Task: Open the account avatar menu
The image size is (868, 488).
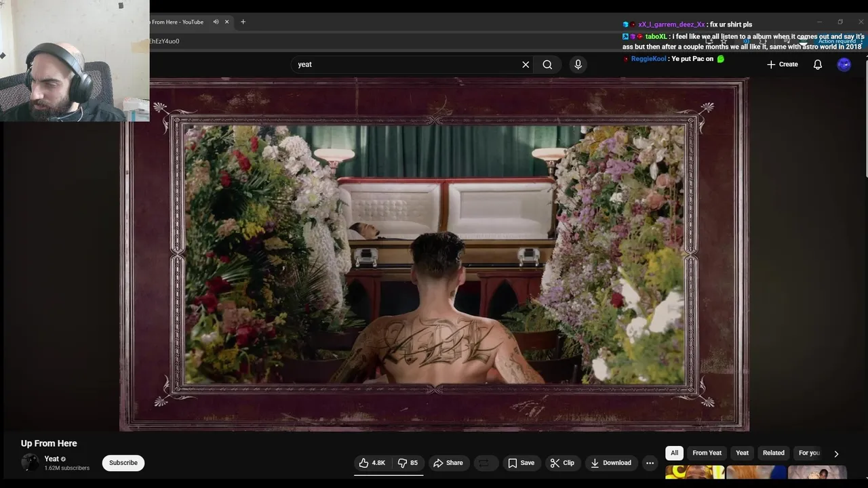Action: point(844,64)
